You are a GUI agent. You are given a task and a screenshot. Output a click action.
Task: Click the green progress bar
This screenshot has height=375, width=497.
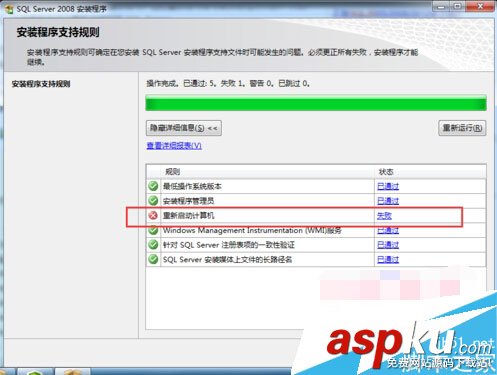tap(316, 103)
